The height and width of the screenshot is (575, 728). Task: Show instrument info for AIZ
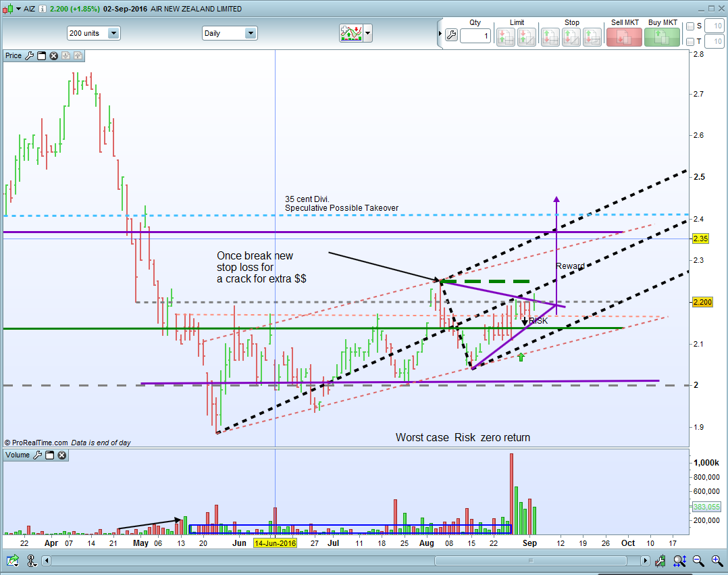click(x=43, y=9)
